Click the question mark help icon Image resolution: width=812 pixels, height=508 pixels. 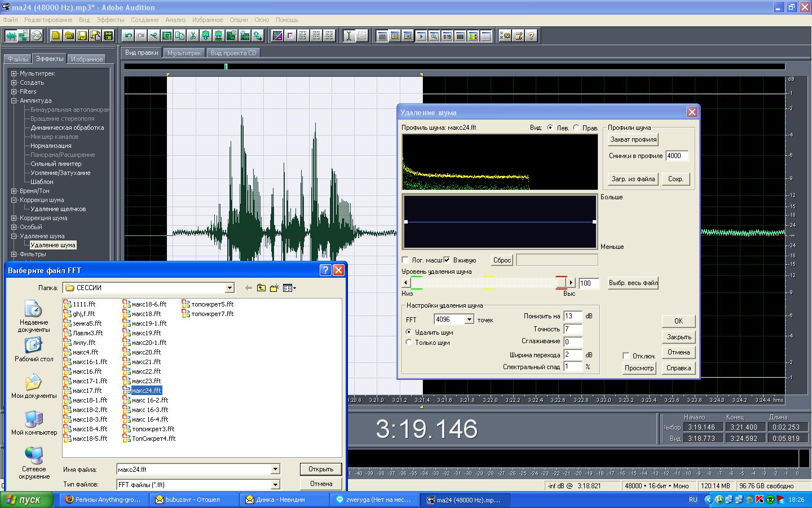(531, 36)
